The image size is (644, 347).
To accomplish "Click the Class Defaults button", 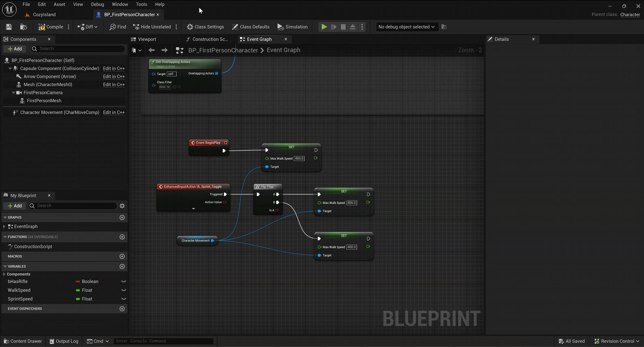I will 250,27.
